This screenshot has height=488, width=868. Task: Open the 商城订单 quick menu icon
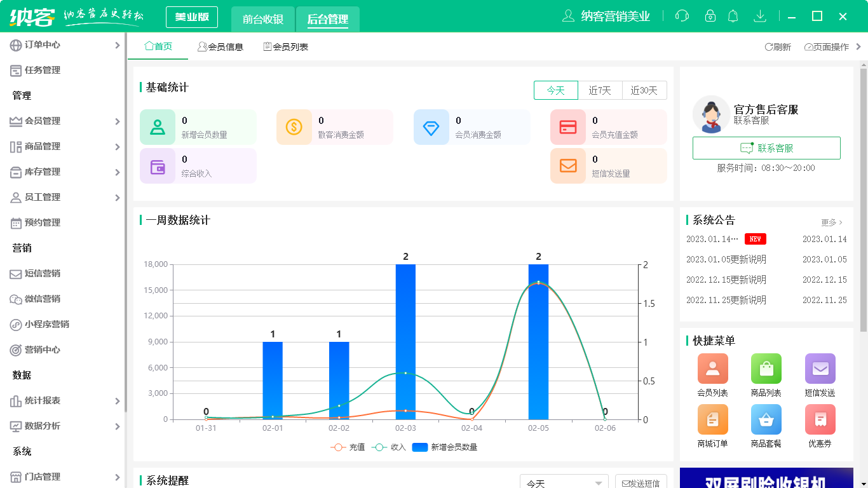[x=712, y=420]
